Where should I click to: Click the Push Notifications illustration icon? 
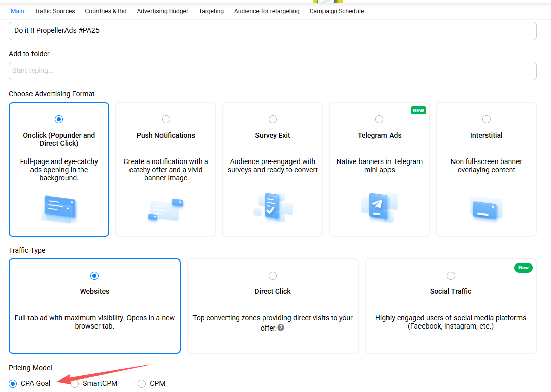click(x=166, y=210)
